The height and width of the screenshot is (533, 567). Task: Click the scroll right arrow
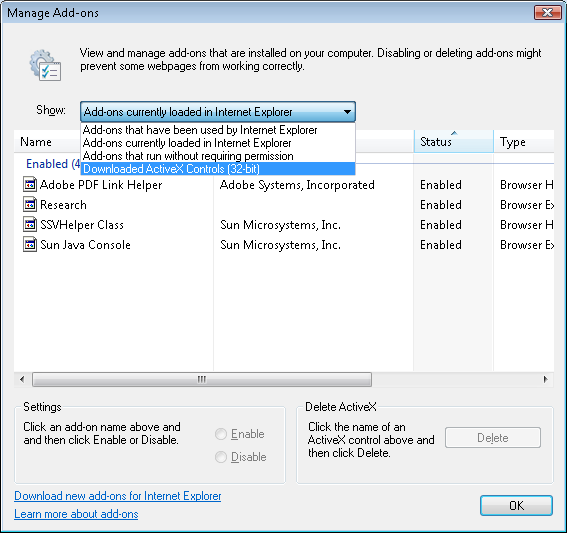(545, 379)
